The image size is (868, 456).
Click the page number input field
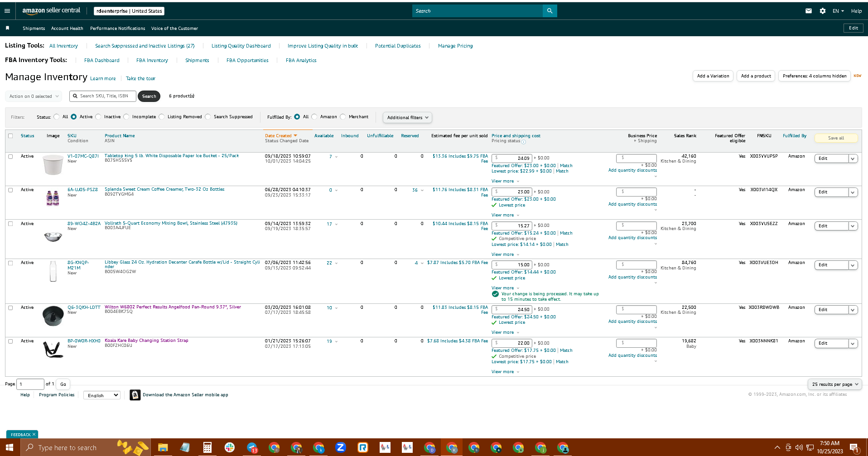click(30, 384)
